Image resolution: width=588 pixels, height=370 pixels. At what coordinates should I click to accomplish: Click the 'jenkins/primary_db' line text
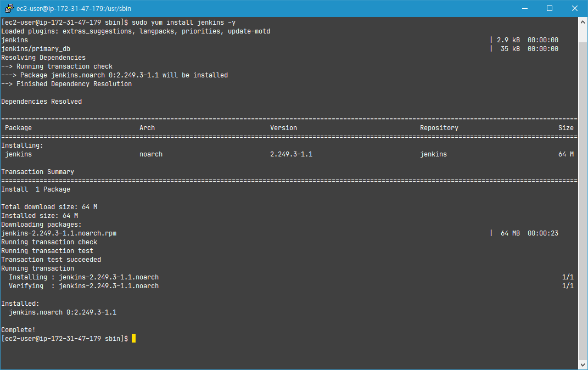click(x=36, y=49)
